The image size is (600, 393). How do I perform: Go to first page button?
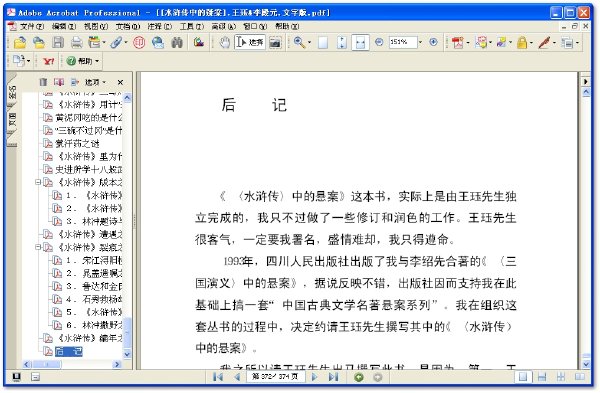pos(218,377)
